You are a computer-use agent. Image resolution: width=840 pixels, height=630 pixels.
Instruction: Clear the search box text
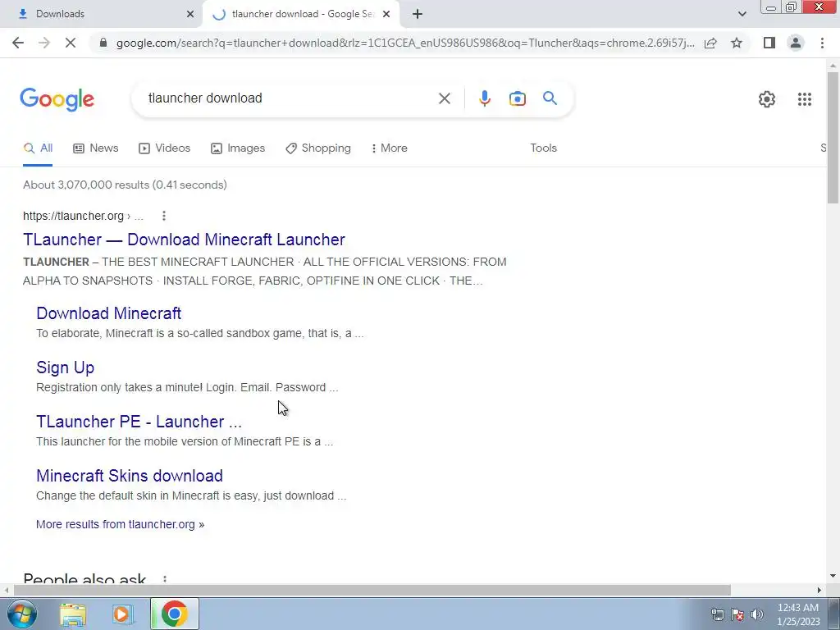(x=444, y=98)
